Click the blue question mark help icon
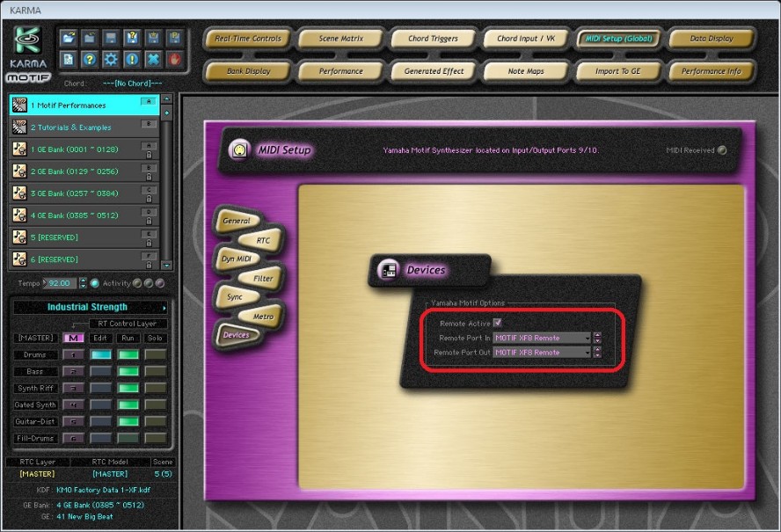Image resolution: width=781 pixels, height=532 pixels. [90, 59]
